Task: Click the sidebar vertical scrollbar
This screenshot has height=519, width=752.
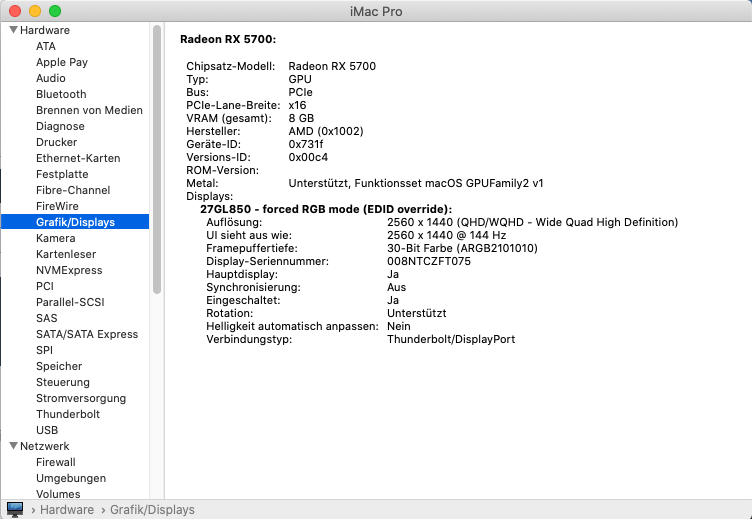Action: (157, 160)
